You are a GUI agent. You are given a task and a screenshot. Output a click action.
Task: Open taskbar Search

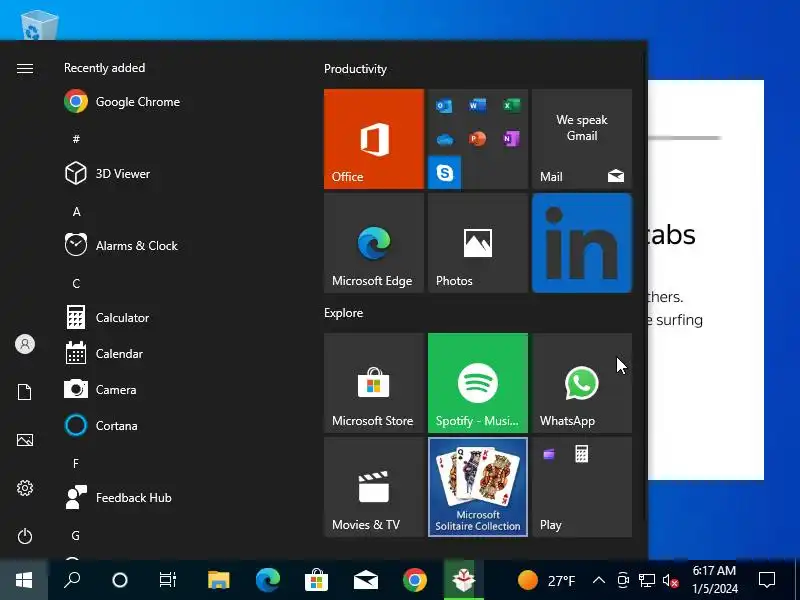tap(72, 580)
